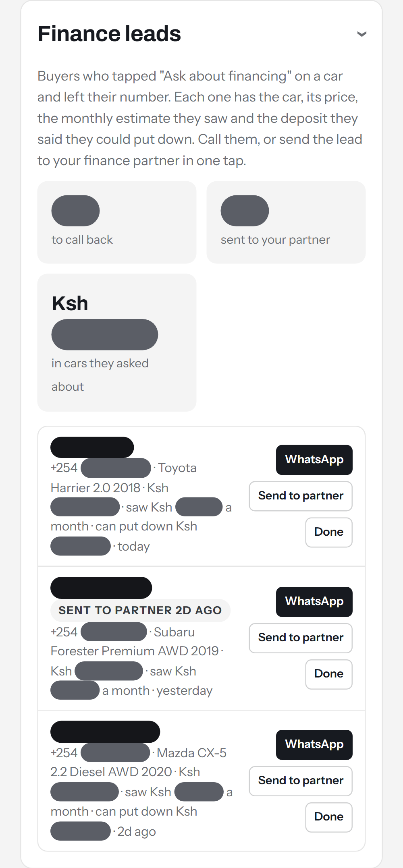Select the 'sent to your partner' stat card

(x=286, y=222)
